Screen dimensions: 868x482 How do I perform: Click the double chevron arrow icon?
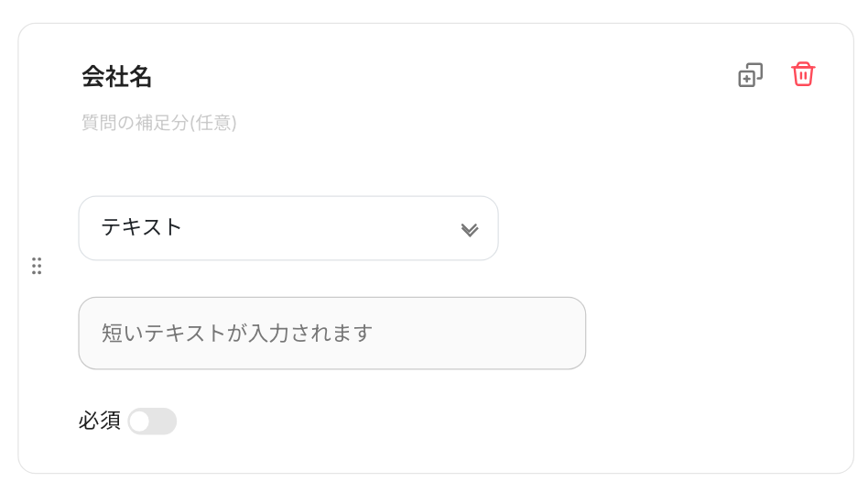470,229
